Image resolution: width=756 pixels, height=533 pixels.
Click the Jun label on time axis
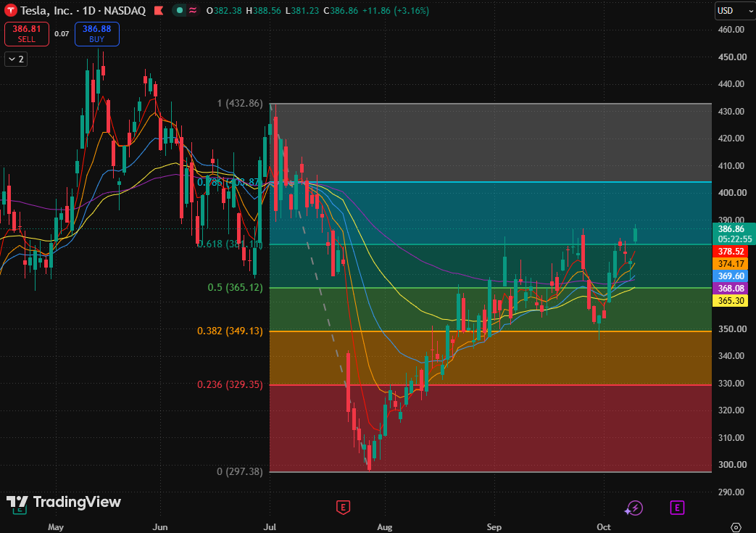(x=160, y=526)
